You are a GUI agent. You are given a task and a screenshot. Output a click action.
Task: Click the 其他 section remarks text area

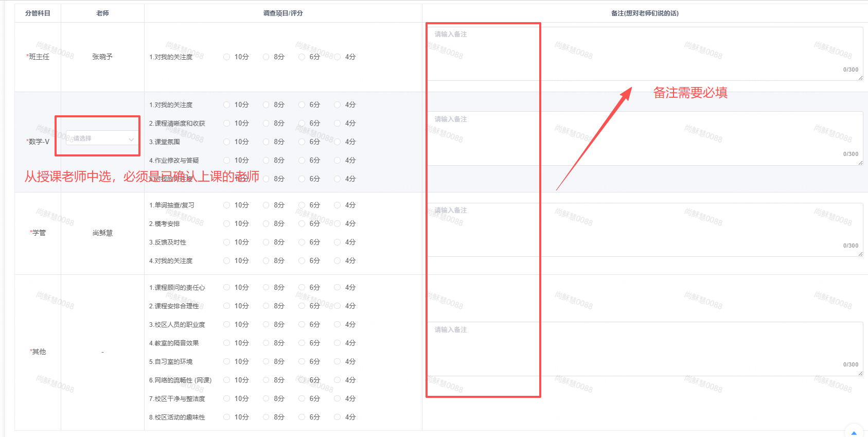[x=644, y=348]
